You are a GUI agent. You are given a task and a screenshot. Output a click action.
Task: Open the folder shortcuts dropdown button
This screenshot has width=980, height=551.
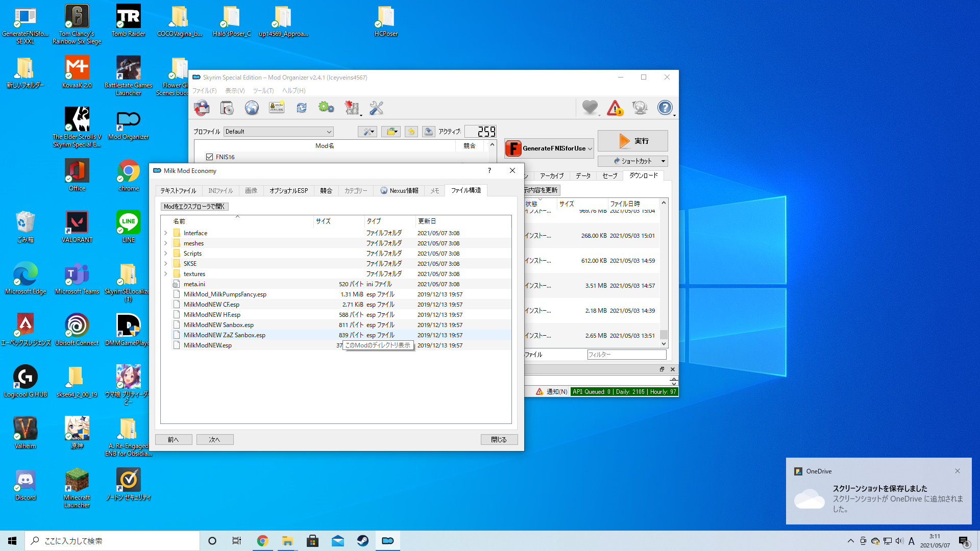point(391,132)
